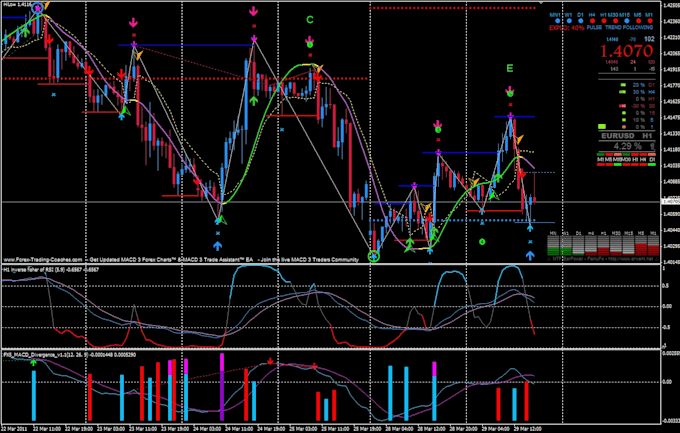Click the green numbered circle 4 below the candles

tap(482, 241)
